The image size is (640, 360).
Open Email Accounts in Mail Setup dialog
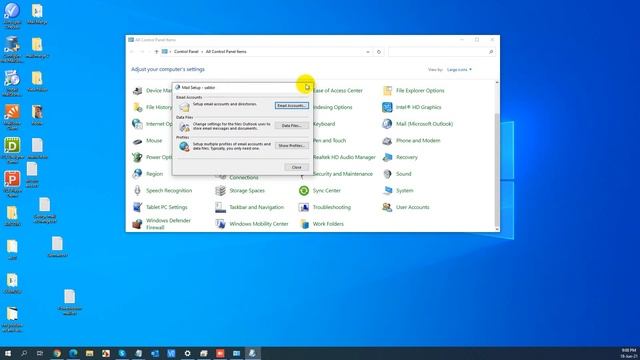(x=291, y=106)
